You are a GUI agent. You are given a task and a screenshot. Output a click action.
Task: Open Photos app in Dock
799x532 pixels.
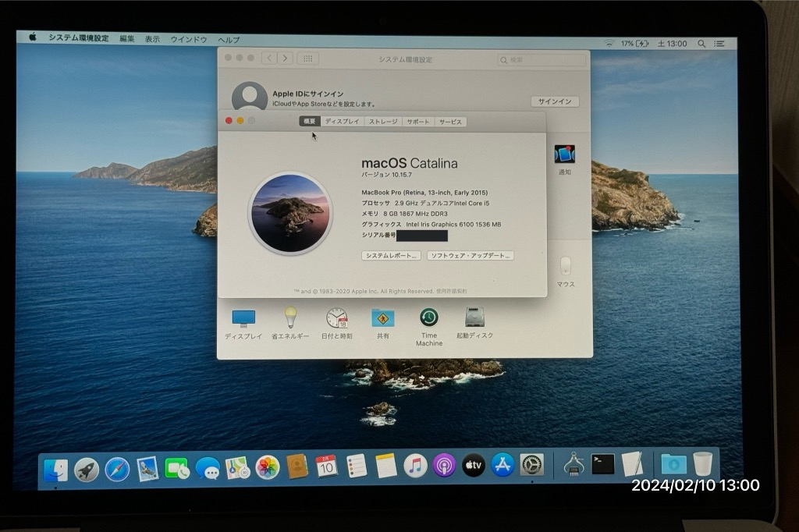268,466
